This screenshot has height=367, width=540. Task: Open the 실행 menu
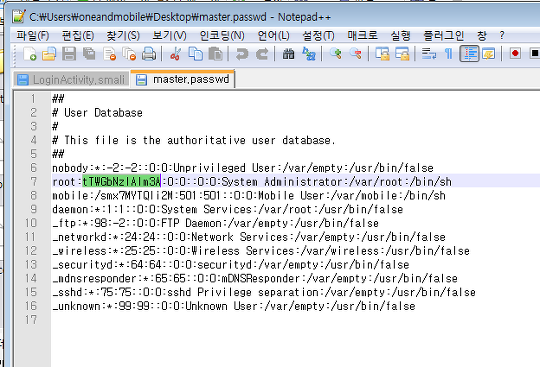[401, 35]
